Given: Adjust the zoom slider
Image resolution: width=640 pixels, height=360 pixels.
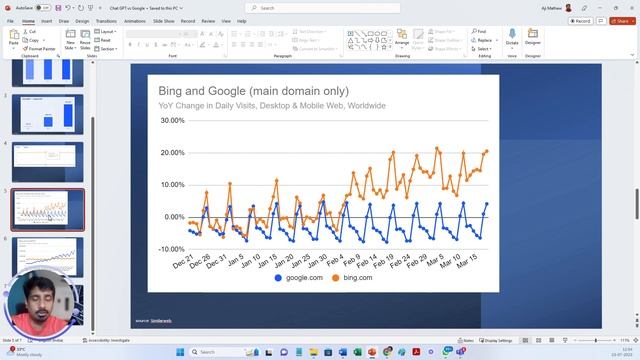Looking at the screenshot, I should click(595, 340).
